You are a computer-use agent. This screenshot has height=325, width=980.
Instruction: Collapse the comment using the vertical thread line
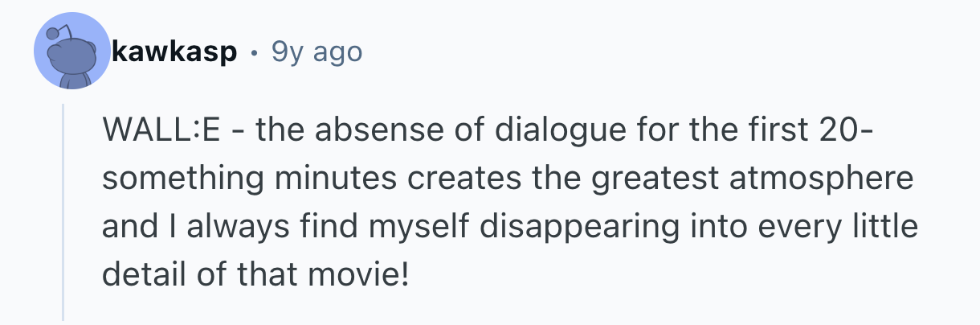click(x=63, y=212)
